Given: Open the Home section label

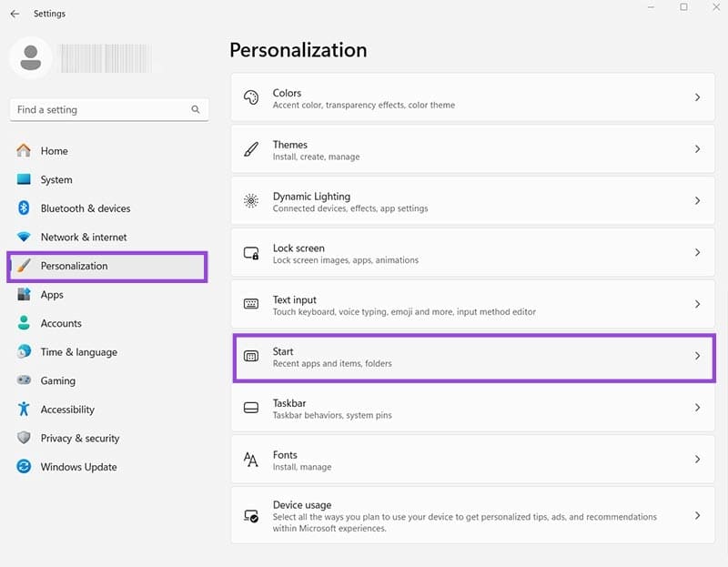Looking at the screenshot, I should tap(55, 151).
